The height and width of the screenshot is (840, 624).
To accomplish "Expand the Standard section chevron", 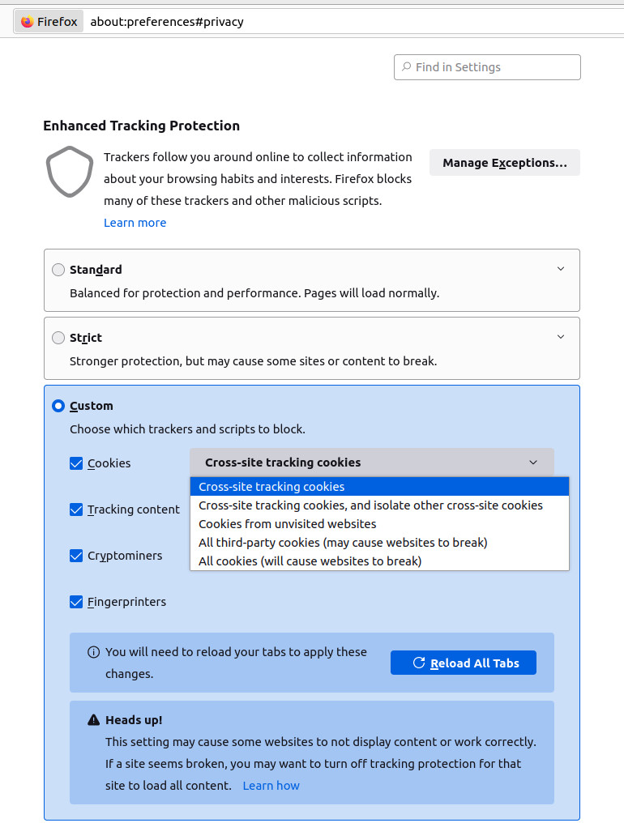I will click(561, 268).
